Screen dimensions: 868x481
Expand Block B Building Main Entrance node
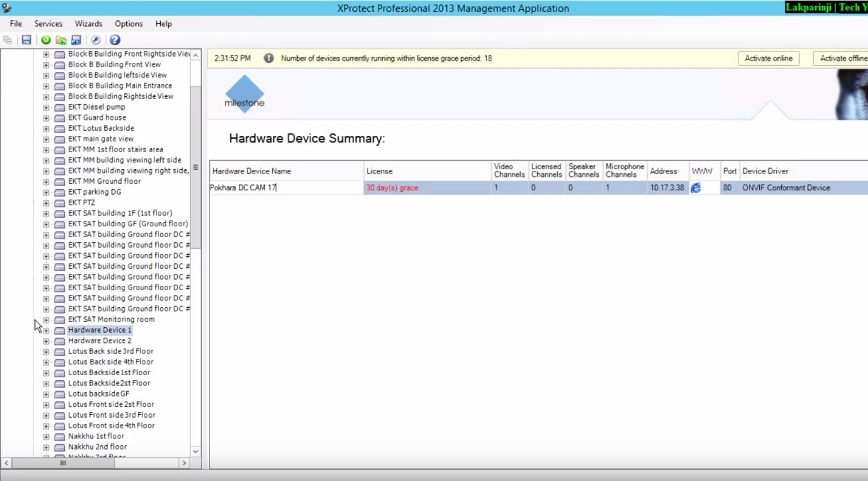click(46, 87)
